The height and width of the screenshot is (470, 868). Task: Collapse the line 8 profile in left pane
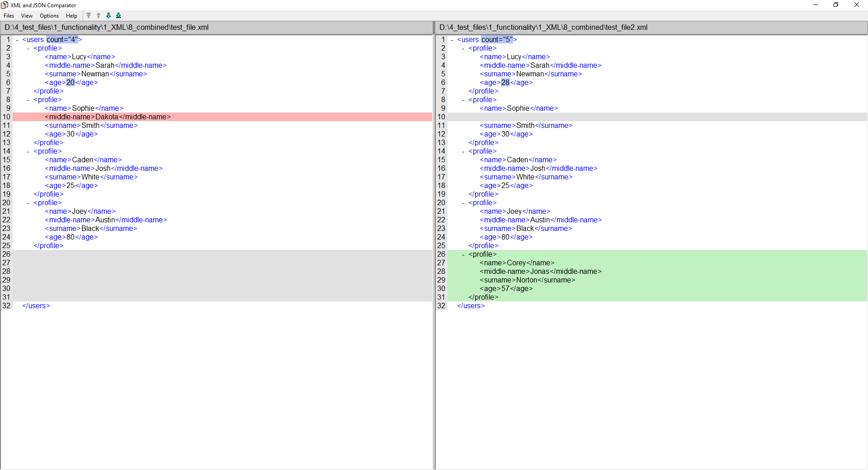tap(28, 100)
